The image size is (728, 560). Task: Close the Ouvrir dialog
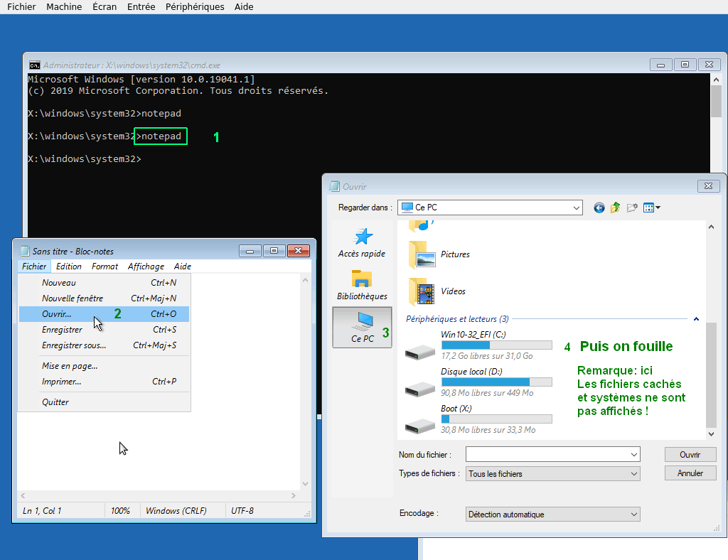709,186
